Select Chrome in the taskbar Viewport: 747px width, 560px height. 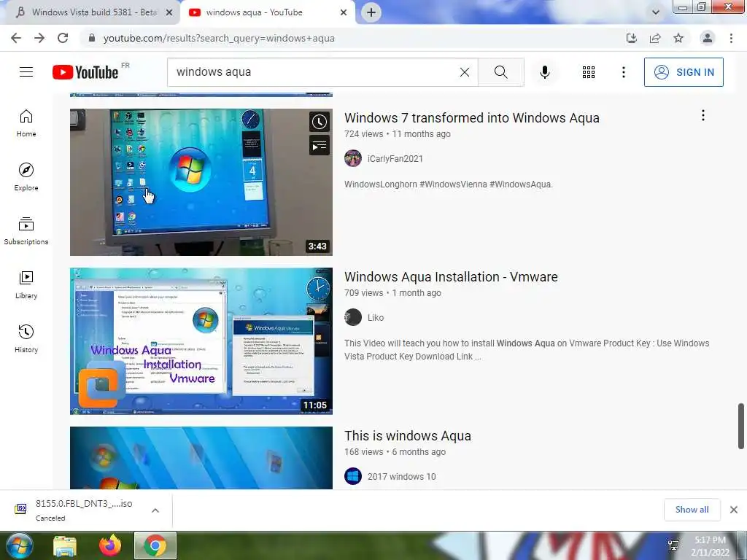coord(155,546)
